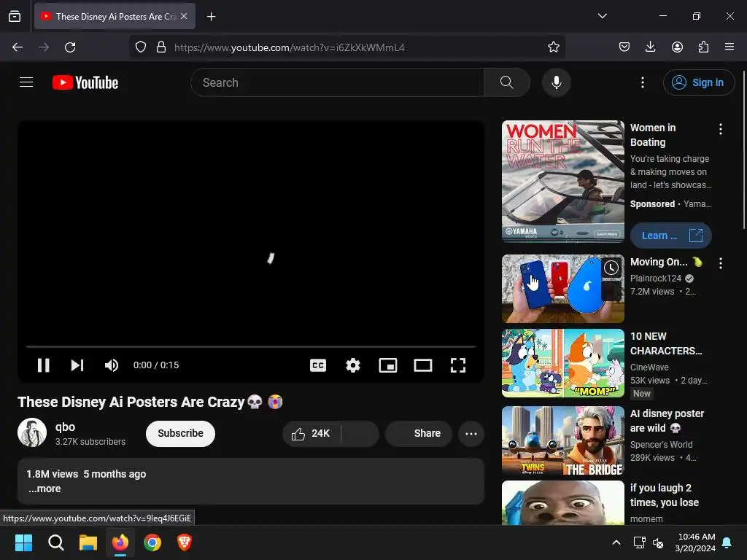Toggle closed captions on the video
The height and width of the screenshot is (560, 747).
318,365
